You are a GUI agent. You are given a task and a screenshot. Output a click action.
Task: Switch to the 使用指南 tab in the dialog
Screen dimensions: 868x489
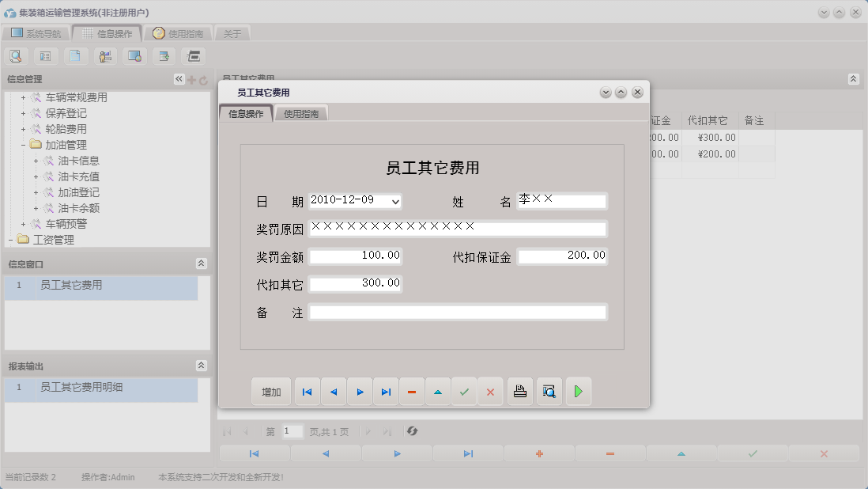click(x=302, y=113)
